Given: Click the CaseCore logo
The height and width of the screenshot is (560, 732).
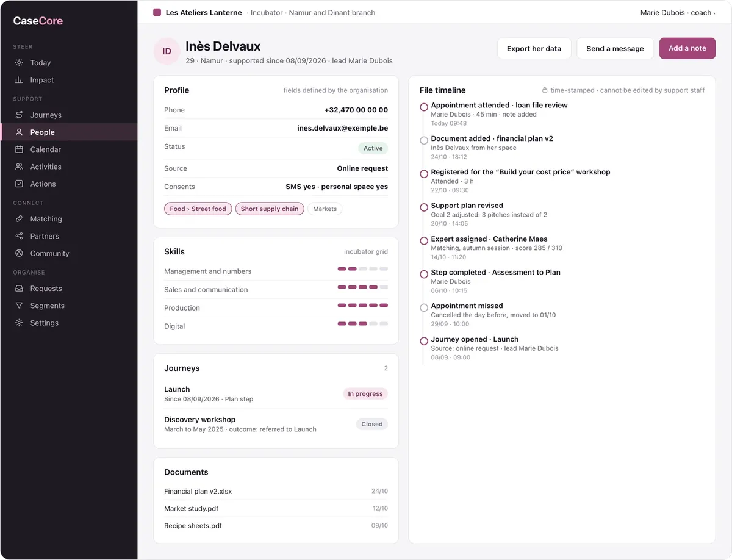Looking at the screenshot, I should (38, 21).
